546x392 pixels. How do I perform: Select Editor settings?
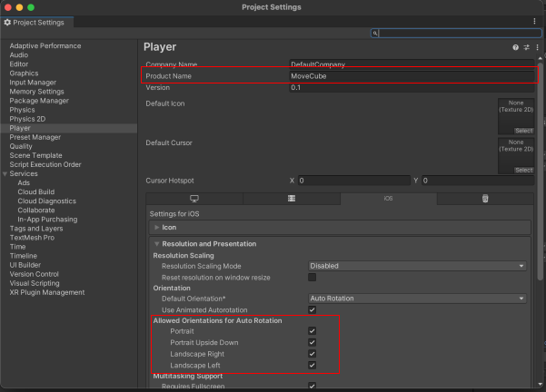pos(19,64)
